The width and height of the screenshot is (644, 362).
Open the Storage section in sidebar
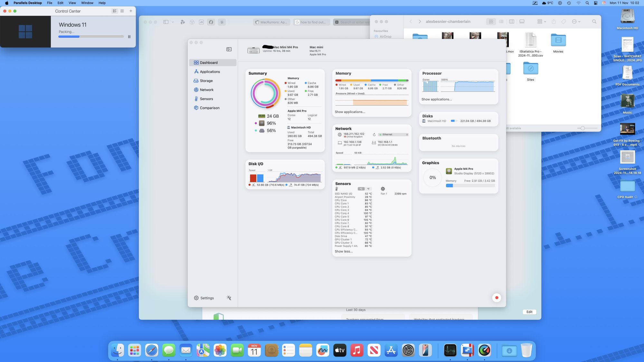coord(206,81)
